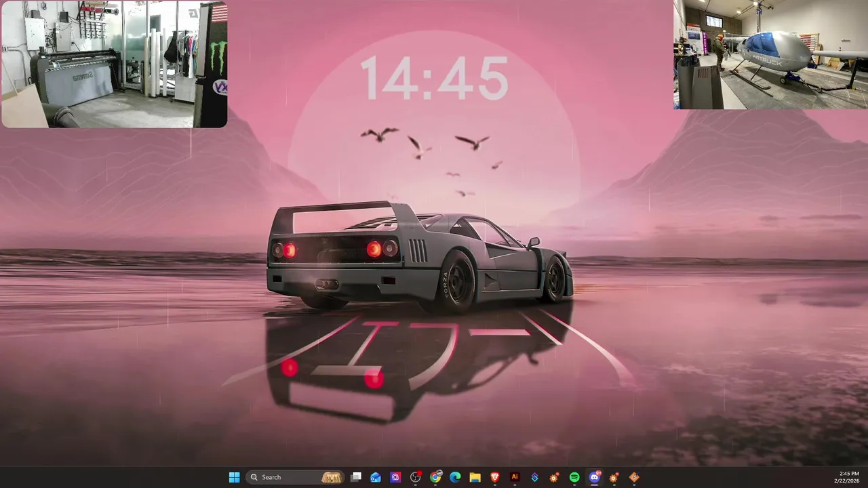Select the printer shop camera thumbnail

[114, 64]
